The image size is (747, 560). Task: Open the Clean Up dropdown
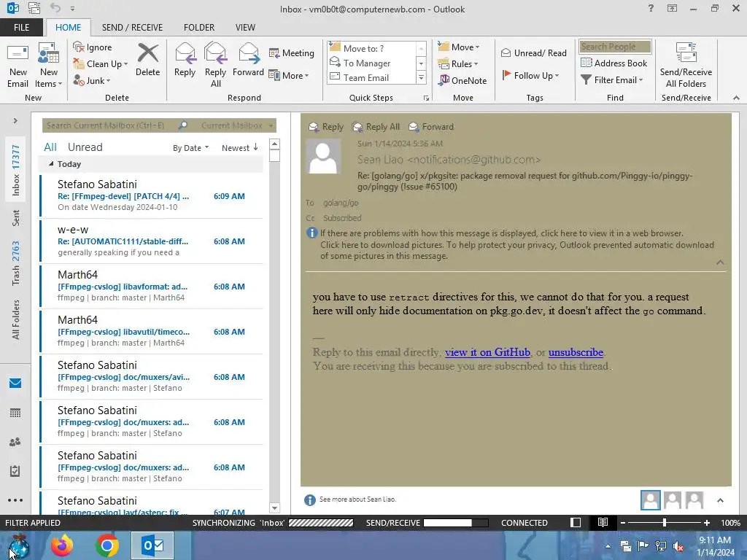(x=101, y=64)
